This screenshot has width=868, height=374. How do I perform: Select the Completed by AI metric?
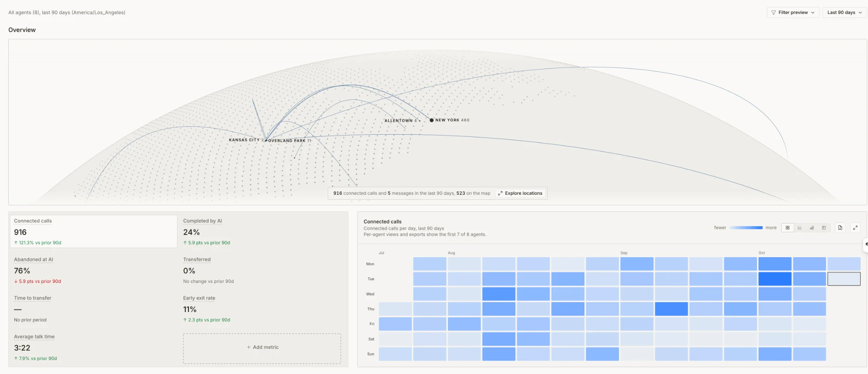[x=262, y=231]
